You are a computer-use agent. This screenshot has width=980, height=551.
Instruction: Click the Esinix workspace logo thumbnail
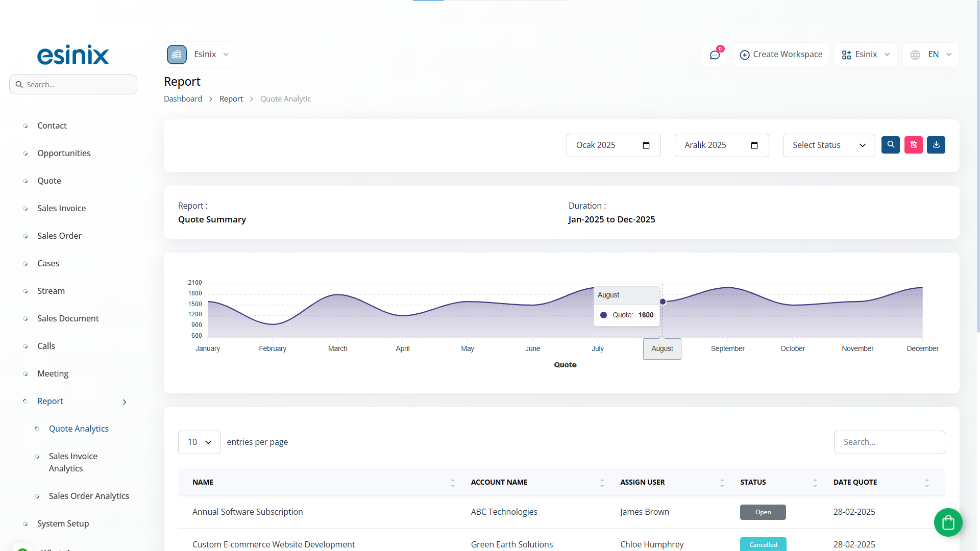(x=177, y=55)
